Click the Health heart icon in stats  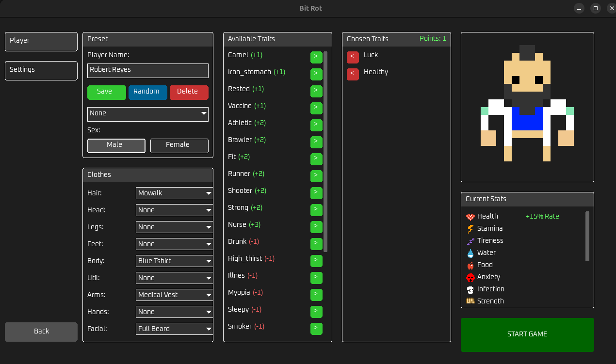pyautogui.click(x=470, y=217)
